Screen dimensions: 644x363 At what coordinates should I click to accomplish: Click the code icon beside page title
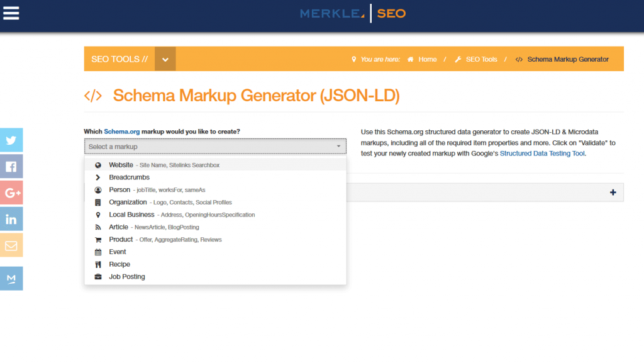coord(93,96)
